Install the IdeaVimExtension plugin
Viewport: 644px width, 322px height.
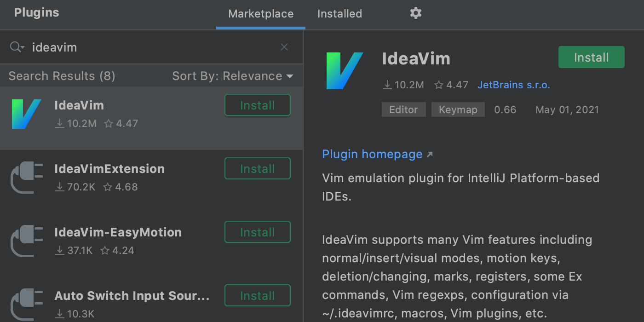tap(258, 169)
